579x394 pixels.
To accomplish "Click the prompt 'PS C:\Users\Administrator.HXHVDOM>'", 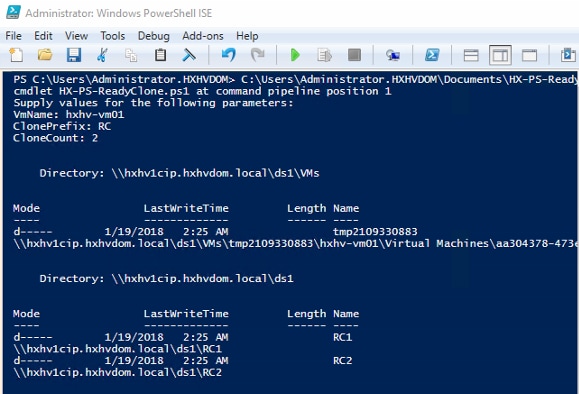I will point(124,79).
